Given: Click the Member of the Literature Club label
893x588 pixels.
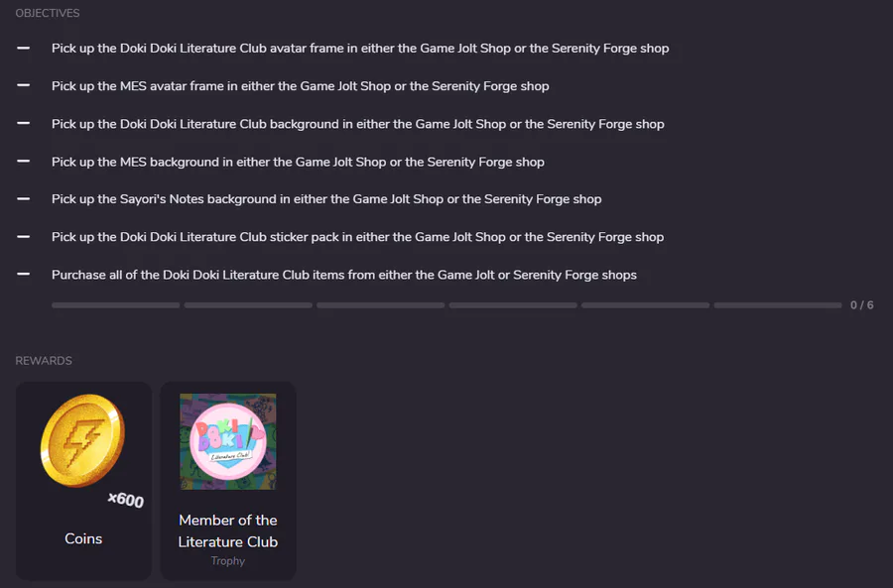Looking at the screenshot, I should 228,531.
